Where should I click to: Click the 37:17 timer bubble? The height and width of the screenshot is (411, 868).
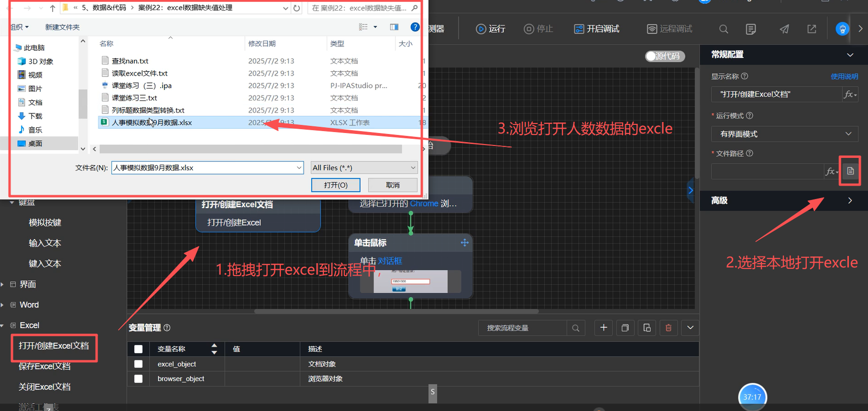[x=752, y=397]
